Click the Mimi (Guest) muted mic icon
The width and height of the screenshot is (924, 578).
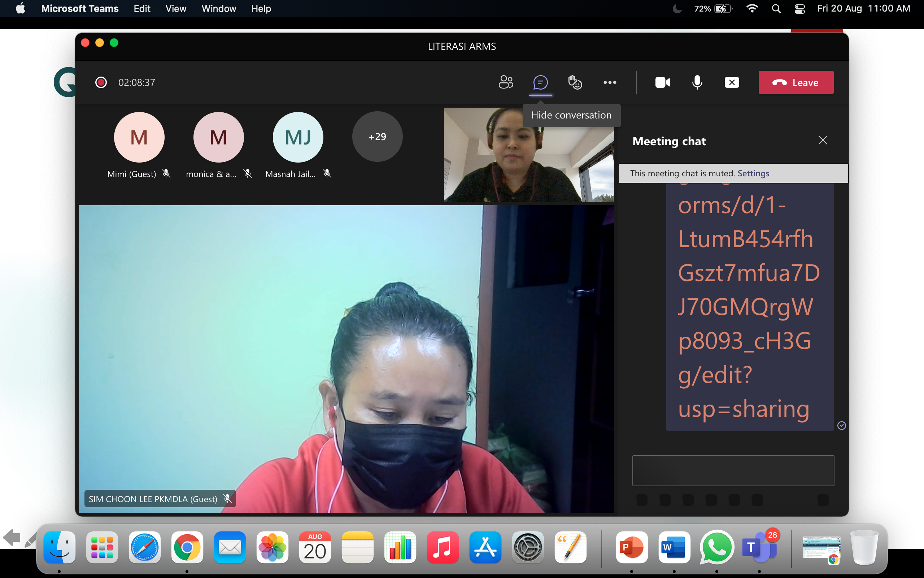(x=166, y=173)
